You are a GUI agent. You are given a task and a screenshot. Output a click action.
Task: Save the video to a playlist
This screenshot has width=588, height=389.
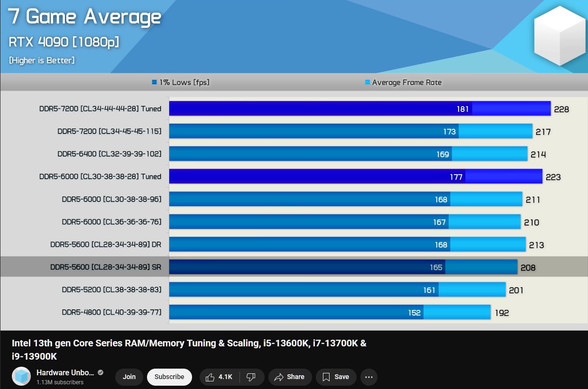336,377
